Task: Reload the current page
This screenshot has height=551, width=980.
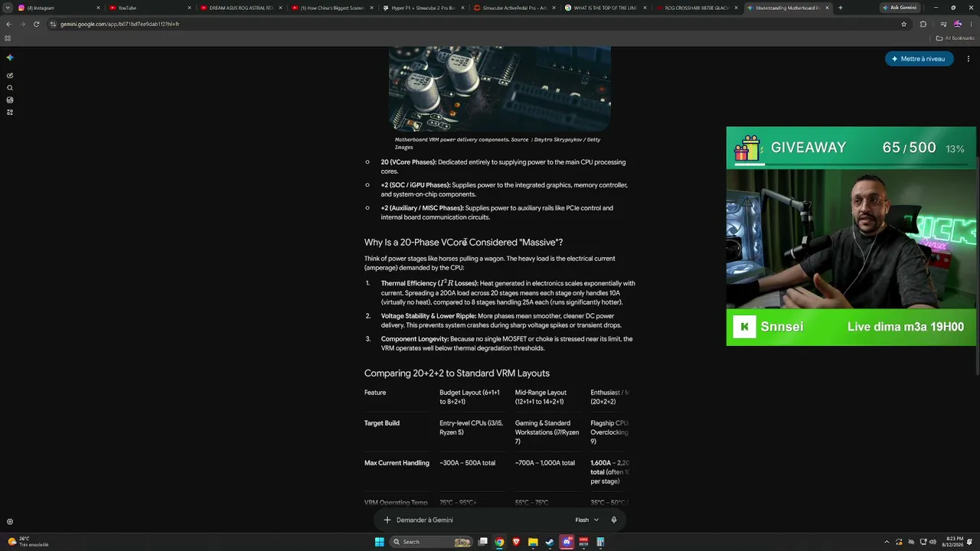Action: (36, 24)
